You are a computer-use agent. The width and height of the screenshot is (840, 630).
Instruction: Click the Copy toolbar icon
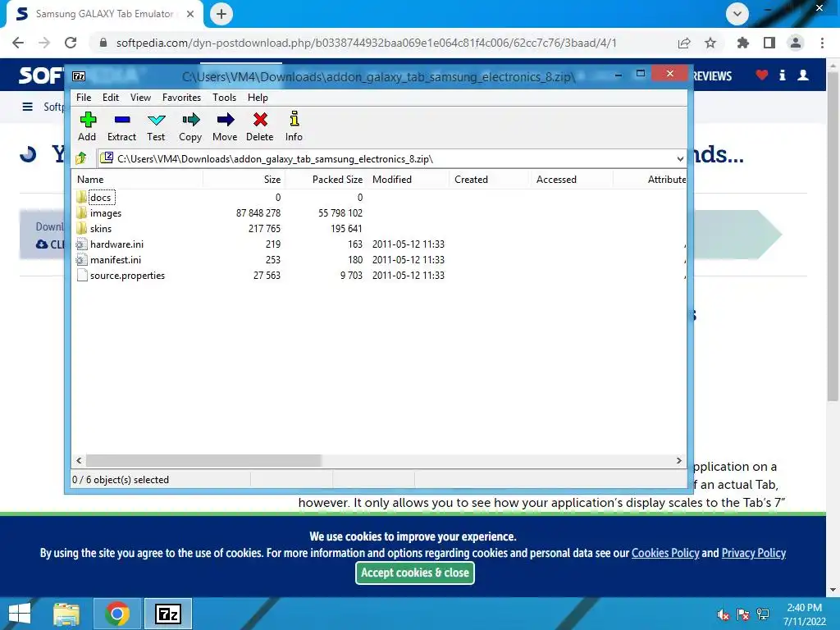point(190,120)
